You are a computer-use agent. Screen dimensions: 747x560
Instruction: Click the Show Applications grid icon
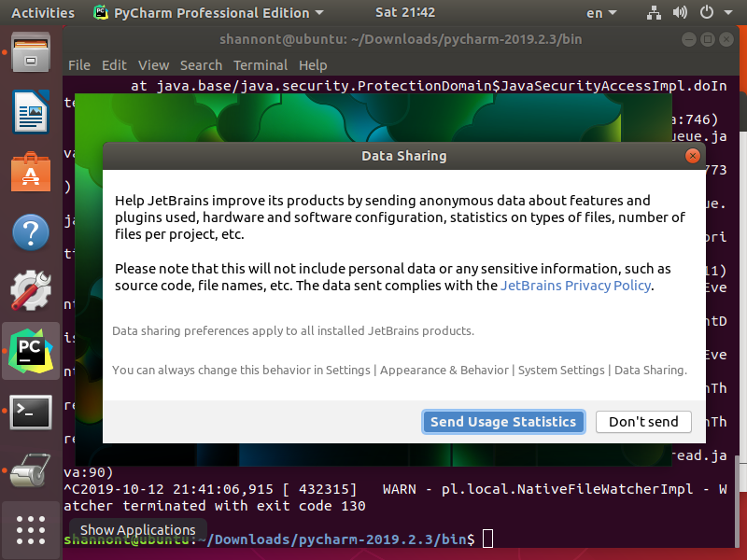31,530
